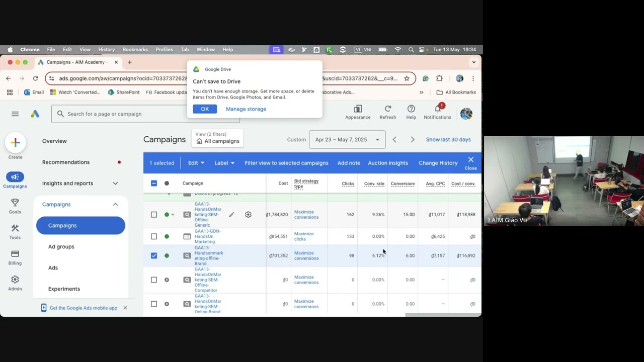Click Filter view to selected campaigns

click(286, 163)
